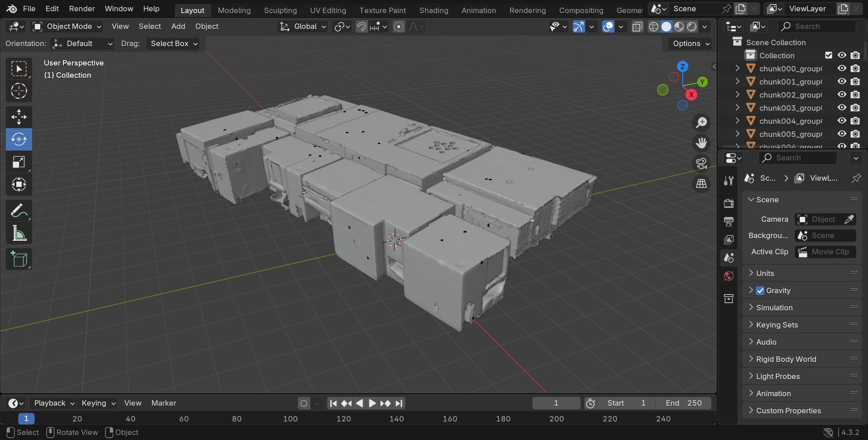Switch to the Sculpting workspace tab

tap(280, 10)
